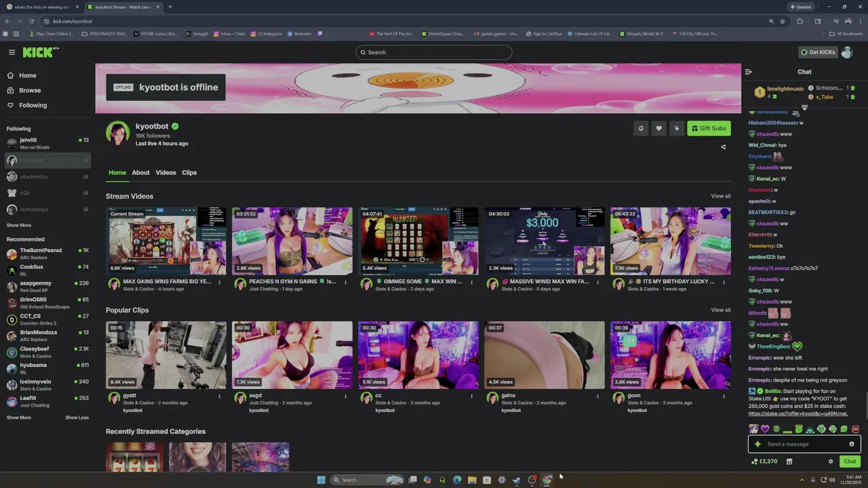Open the chat shop icon
Screen dimensions: 868x488
[x=789, y=462]
